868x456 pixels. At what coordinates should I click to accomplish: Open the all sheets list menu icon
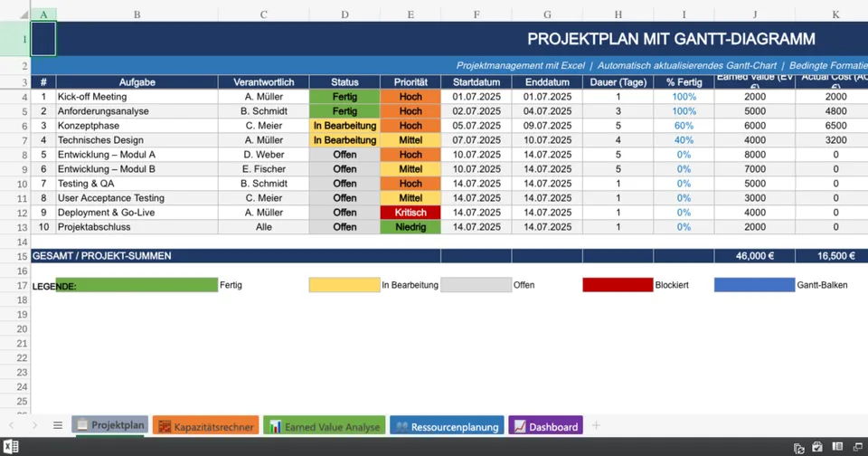point(58,425)
